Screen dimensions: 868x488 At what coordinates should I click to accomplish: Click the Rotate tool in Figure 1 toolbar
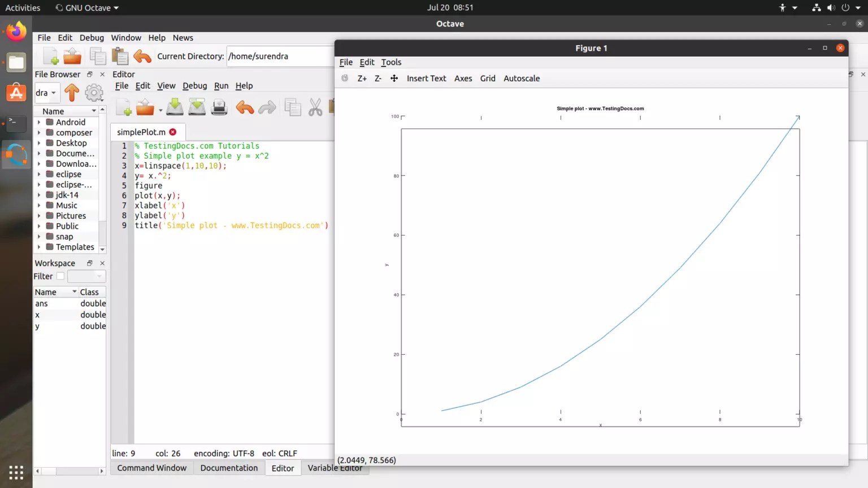point(345,78)
